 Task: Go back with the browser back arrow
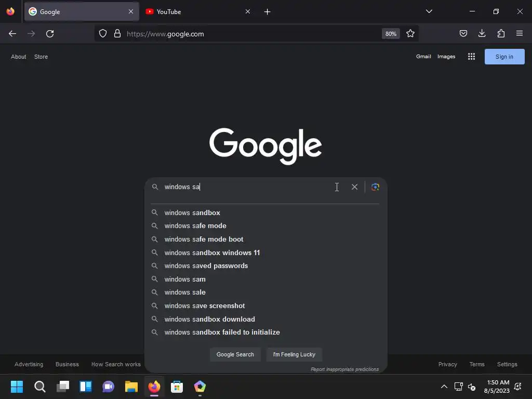click(12, 34)
